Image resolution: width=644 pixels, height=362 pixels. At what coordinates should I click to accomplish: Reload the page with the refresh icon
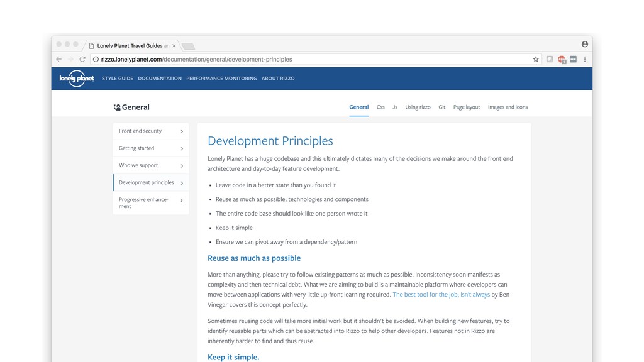coord(82,59)
